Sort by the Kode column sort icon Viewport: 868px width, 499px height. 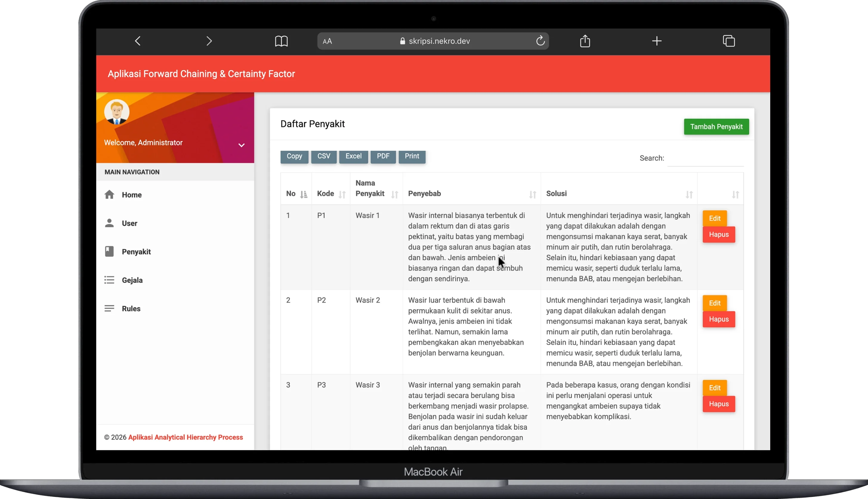tap(342, 195)
